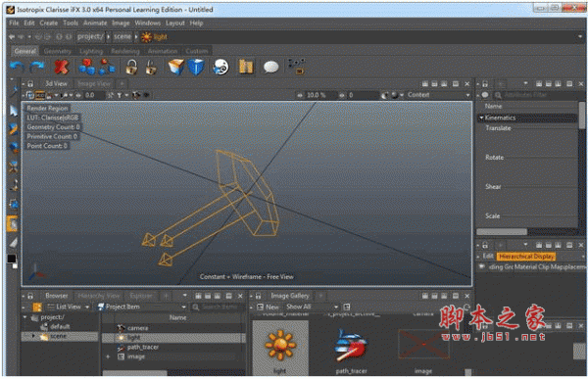This screenshot has height=379, width=588.
Task: Open the Layout menu
Action: click(x=175, y=24)
